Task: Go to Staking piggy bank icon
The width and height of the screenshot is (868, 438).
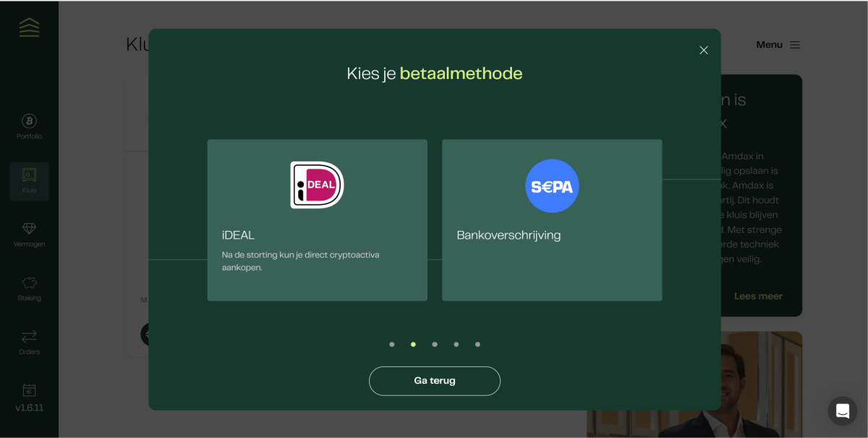Action: 30,283
